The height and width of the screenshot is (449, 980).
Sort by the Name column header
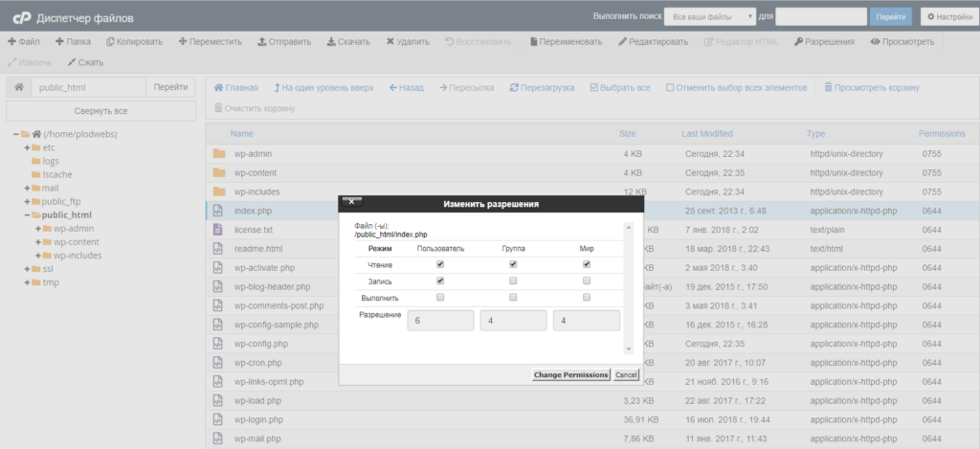pos(241,134)
